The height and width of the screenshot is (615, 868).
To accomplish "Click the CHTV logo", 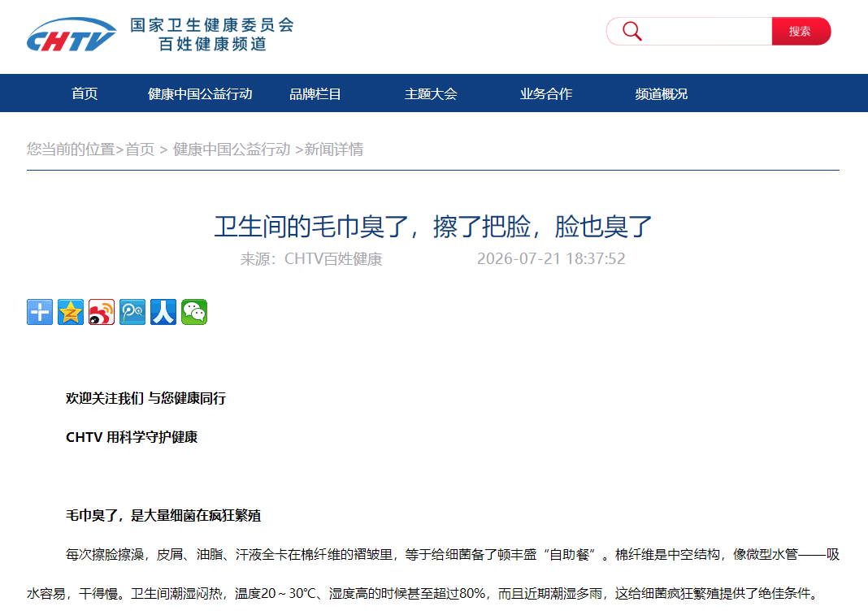I will tap(72, 35).
